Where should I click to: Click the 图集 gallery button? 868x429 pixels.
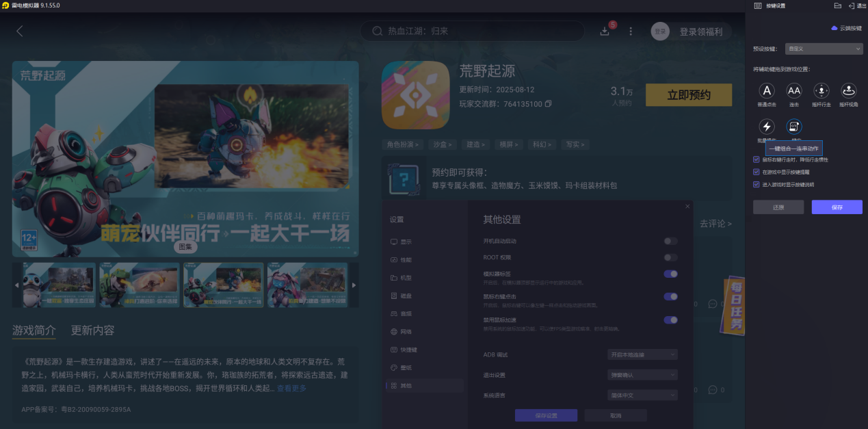pos(185,247)
